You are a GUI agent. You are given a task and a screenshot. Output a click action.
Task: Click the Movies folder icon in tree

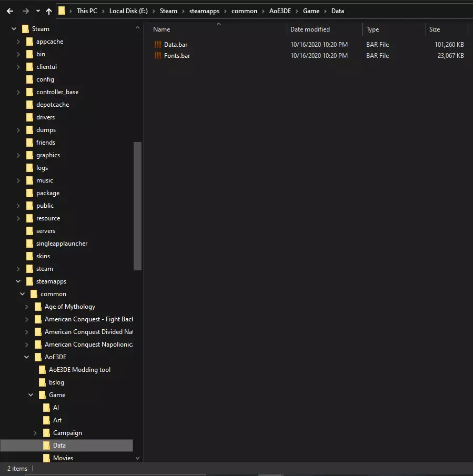tap(46, 458)
